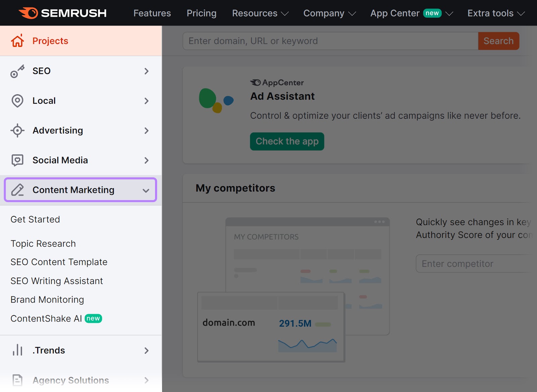Select the .Trends bar chart icon
Screen dimensions: 537x392
tap(17, 350)
